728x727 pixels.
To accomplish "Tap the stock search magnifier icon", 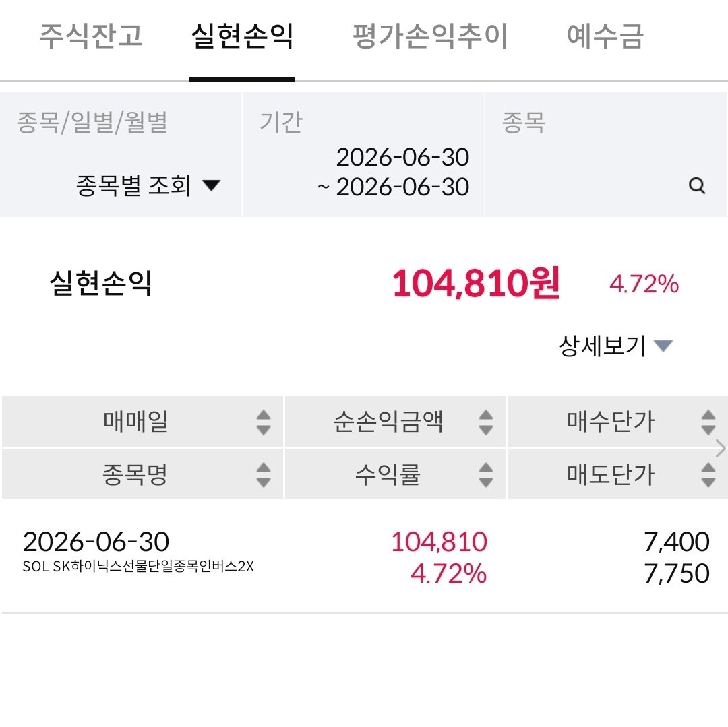I will coord(696,185).
